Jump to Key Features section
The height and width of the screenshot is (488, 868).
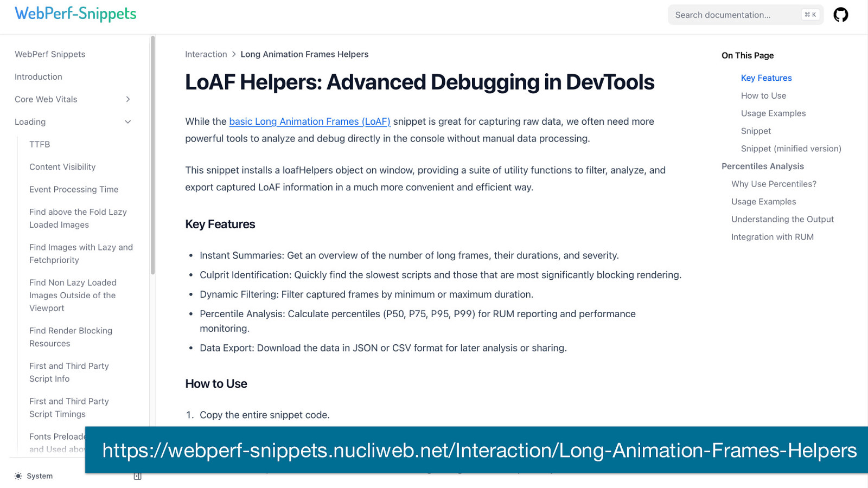click(766, 78)
